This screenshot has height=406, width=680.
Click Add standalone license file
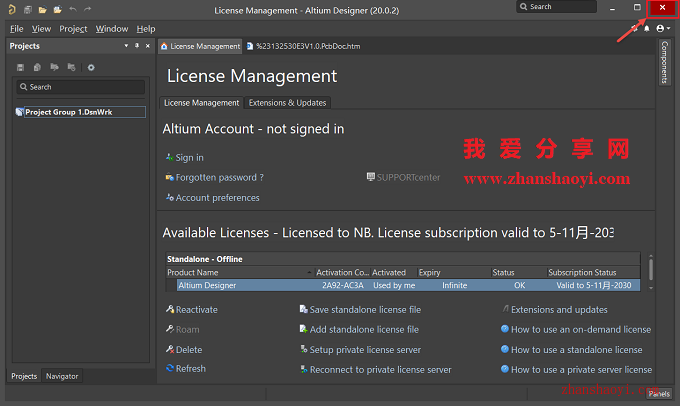tap(359, 329)
